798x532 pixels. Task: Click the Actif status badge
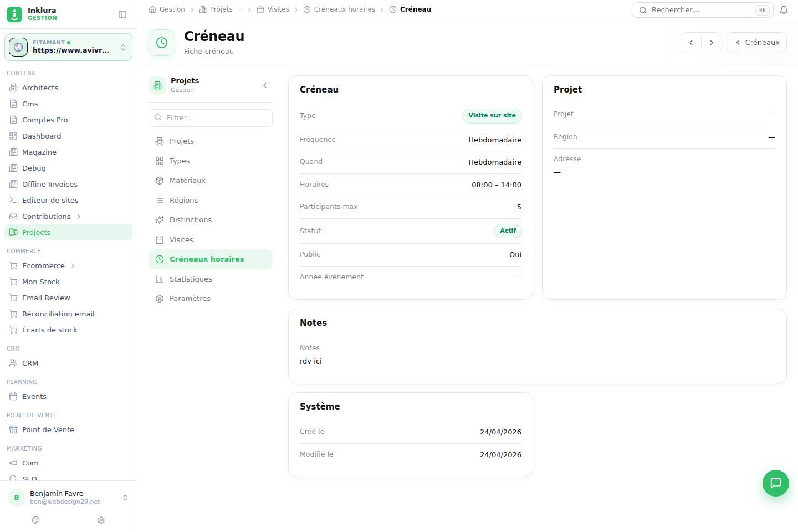tap(508, 231)
